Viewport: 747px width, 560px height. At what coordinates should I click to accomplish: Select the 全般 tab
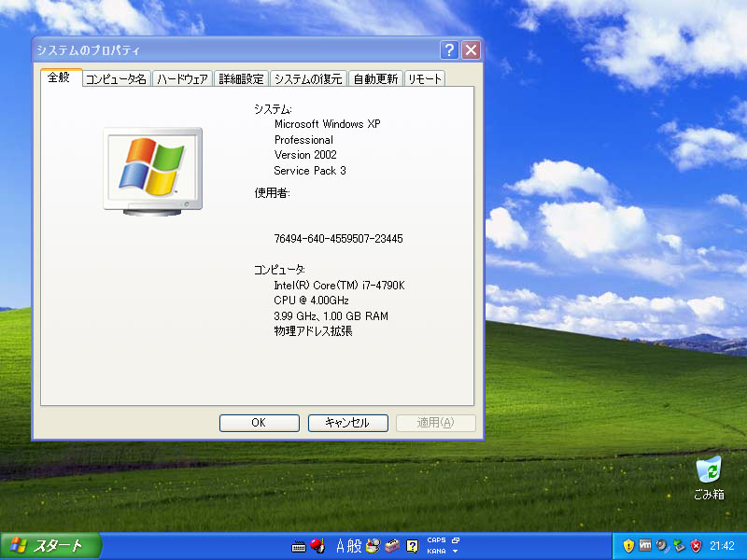point(61,77)
